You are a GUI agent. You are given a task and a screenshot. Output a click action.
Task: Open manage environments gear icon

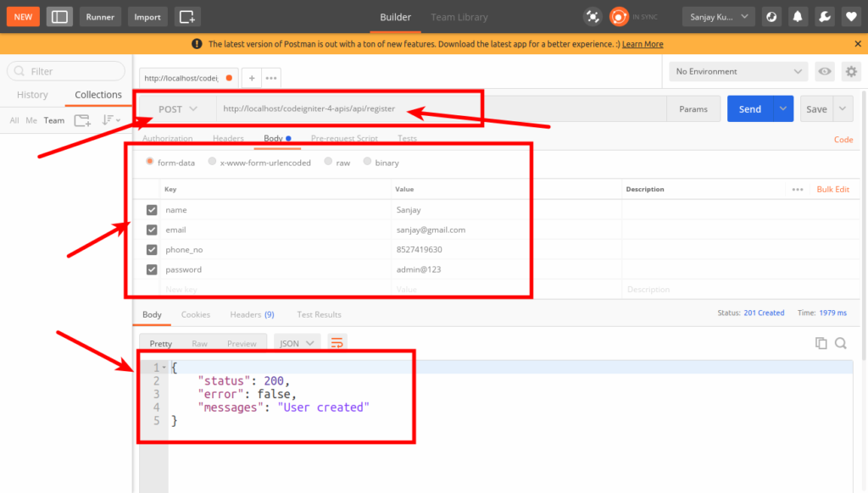(x=851, y=71)
